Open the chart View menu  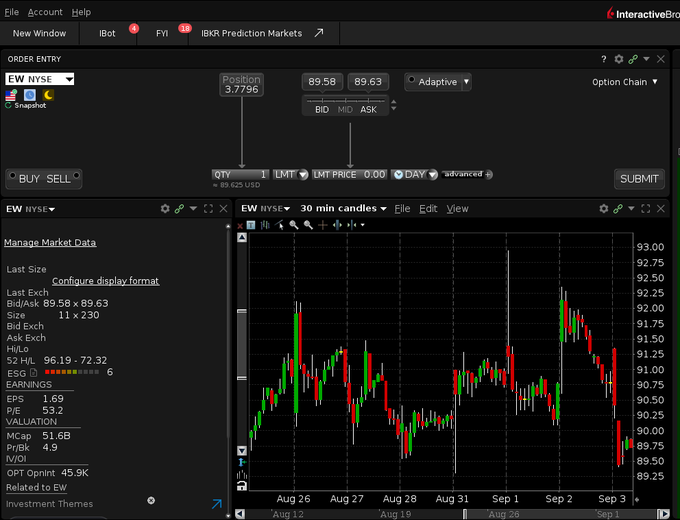[457, 209]
